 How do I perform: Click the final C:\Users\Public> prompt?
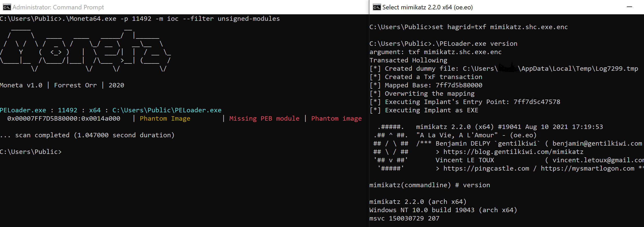(31, 152)
